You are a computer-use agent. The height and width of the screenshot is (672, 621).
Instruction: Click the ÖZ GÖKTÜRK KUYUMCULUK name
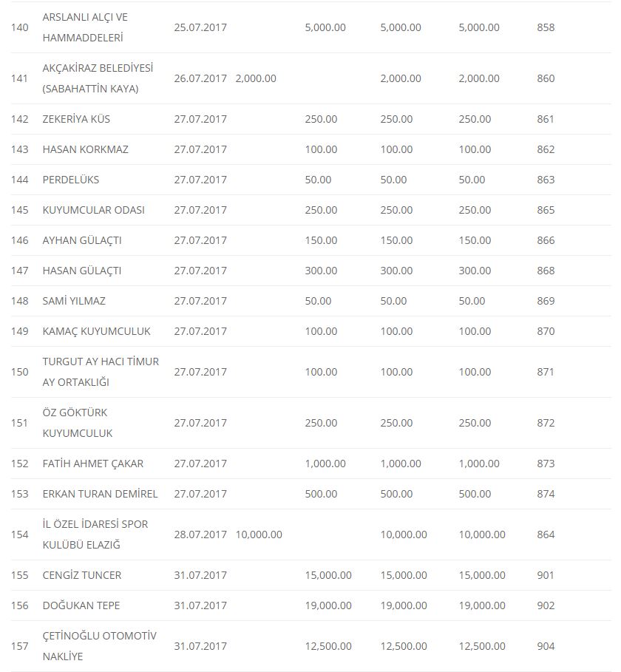point(78,423)
